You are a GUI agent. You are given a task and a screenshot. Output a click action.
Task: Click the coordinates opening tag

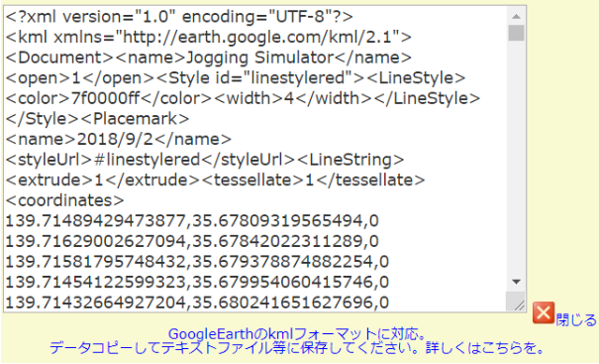click(x=65, y=201)
